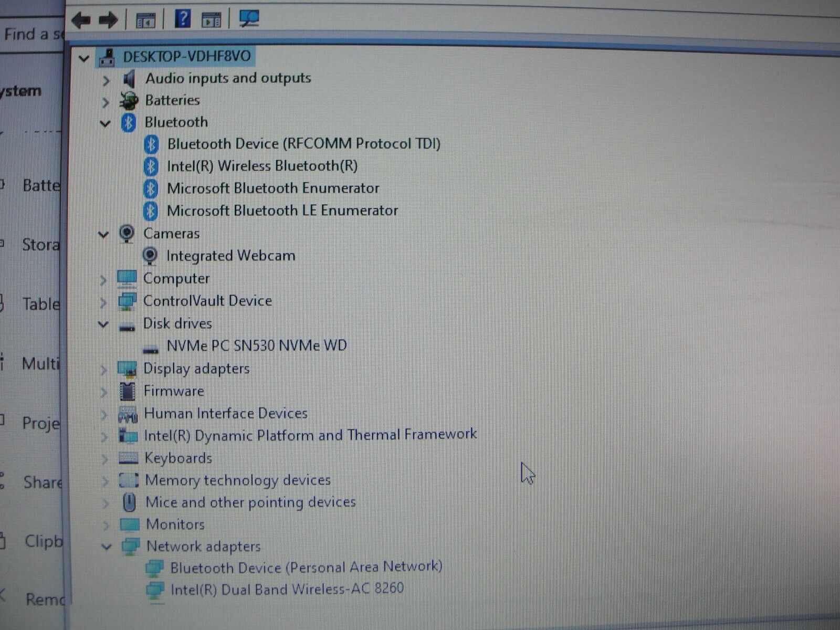Show/hide console tree toolbar icon
Image resolution: width=840 pixels, height=630 pixels.
[145, 20]
